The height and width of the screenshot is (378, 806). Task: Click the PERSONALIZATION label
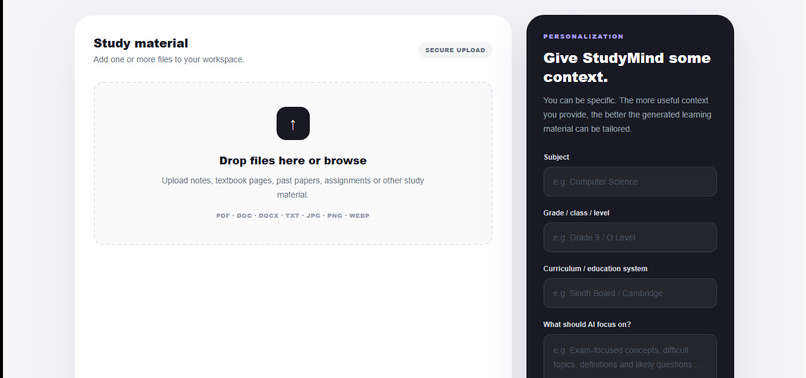[x=583, y=37]
